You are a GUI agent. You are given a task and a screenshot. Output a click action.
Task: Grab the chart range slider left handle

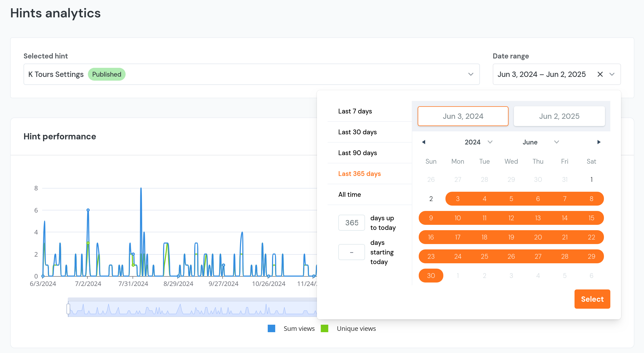click(68, 309)
